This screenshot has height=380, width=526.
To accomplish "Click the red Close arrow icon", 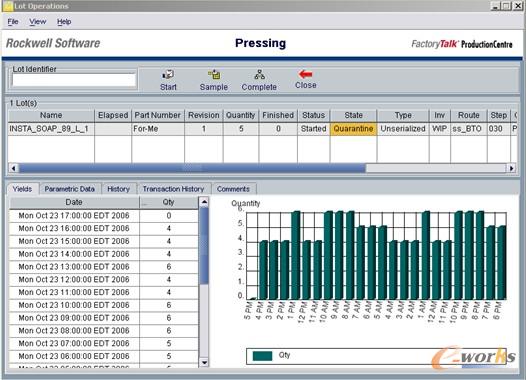I will click(305, 74).
